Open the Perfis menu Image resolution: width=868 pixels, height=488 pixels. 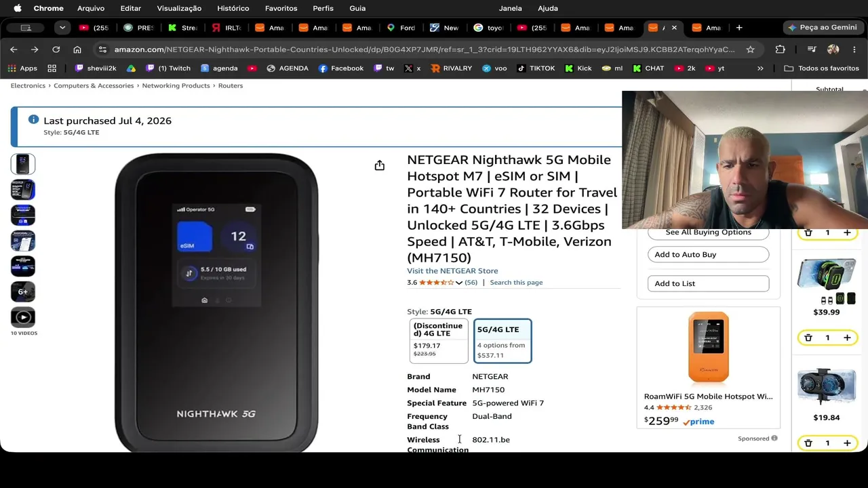(x=323, y=8)
